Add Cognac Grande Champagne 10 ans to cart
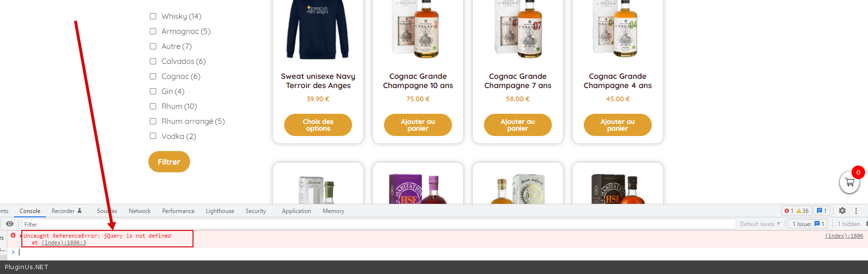 [418, 125]
